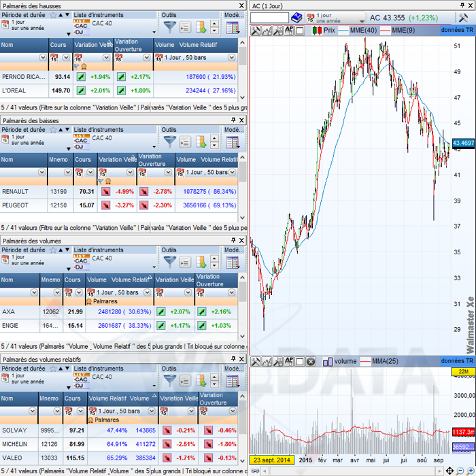Image resolution: width=476 pixels, height=476 pixels.
Task: Open Modèle table icon in Palmarès des hausses
Action: [x=233, y=28]
